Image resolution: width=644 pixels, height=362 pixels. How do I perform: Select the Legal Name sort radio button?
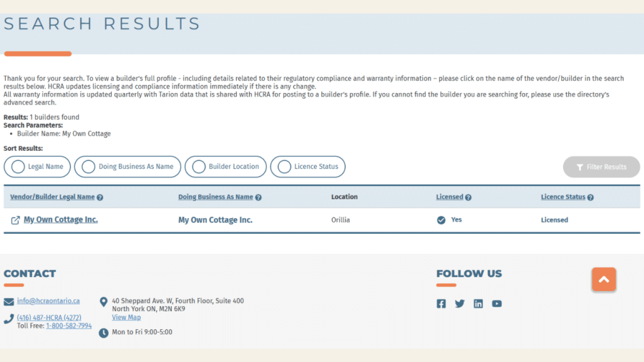pos(37,167)
